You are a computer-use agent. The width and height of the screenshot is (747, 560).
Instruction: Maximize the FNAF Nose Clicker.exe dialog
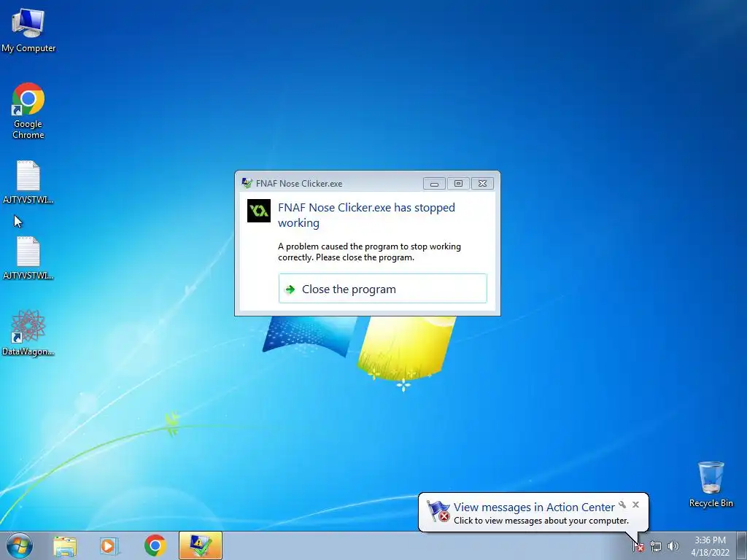point(458,183)
